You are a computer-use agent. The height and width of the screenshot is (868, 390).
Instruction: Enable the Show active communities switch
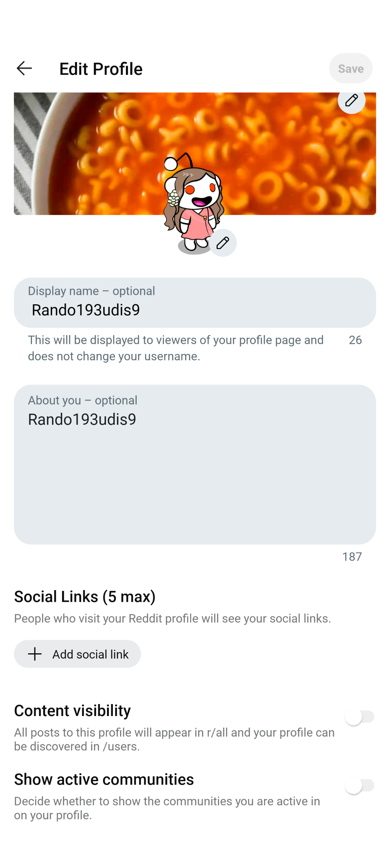(x=359, y=785)
